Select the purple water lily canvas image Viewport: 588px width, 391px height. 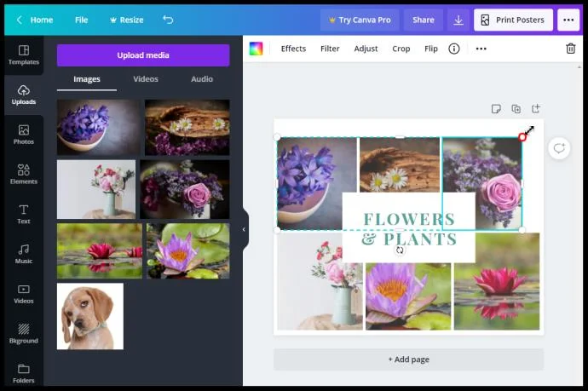(x=408, y=296)
